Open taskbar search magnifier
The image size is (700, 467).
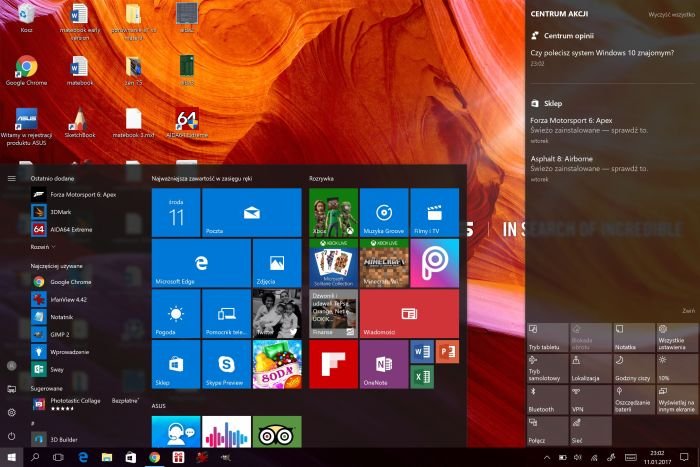point(35,458)
